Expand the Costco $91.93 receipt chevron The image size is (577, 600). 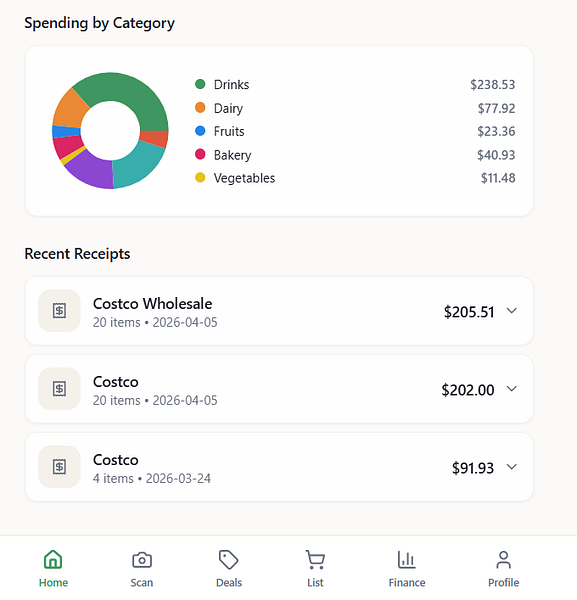click(x=512, y=467)
